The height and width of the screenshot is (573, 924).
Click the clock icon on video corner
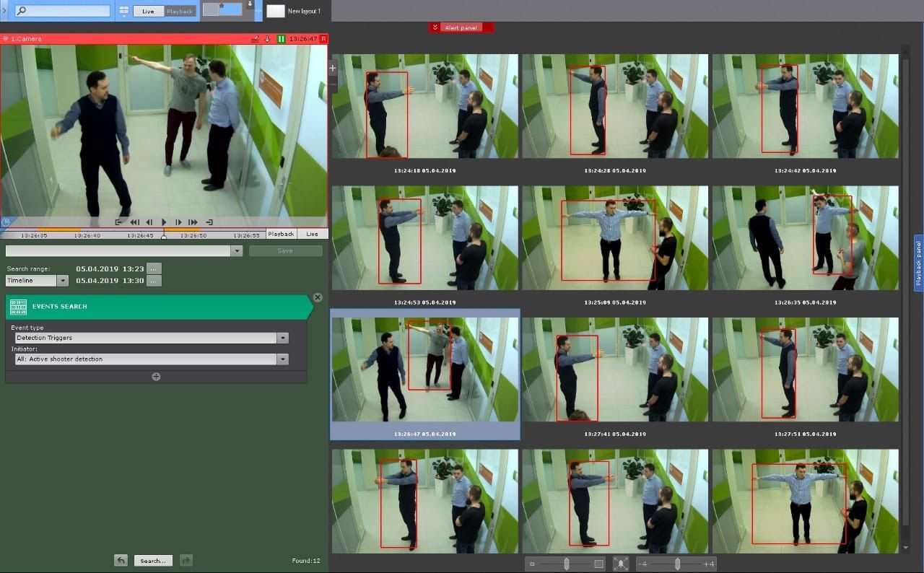6,222
